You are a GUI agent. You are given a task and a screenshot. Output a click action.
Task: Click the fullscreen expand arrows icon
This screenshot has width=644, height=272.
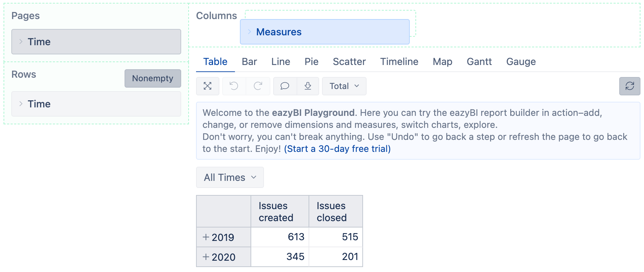[x=208, y=86]
